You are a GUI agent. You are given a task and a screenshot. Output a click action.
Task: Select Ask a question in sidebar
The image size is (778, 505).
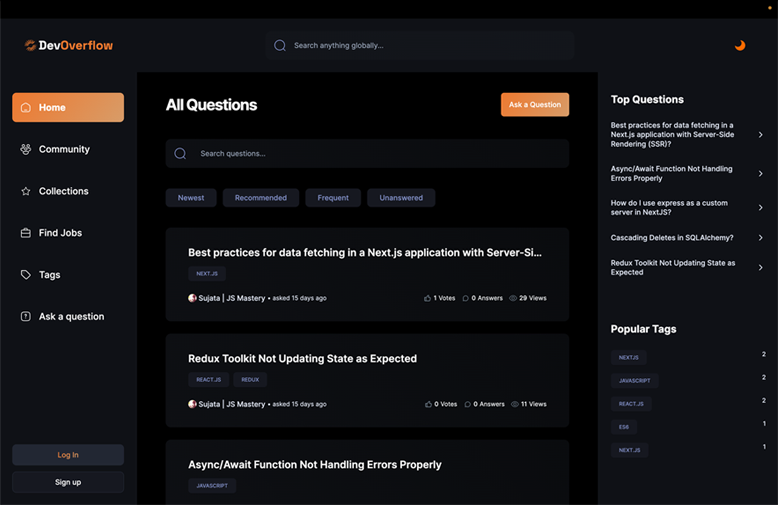71,316
